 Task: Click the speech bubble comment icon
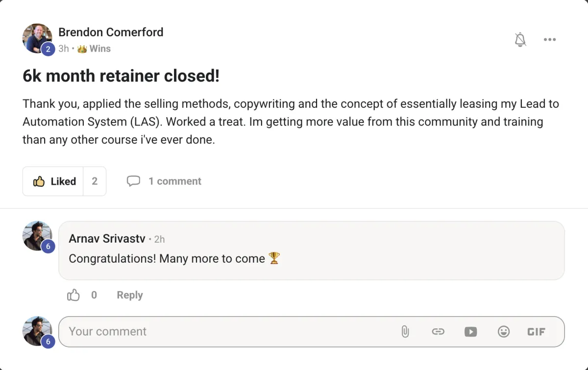click(x=133, y=181)
